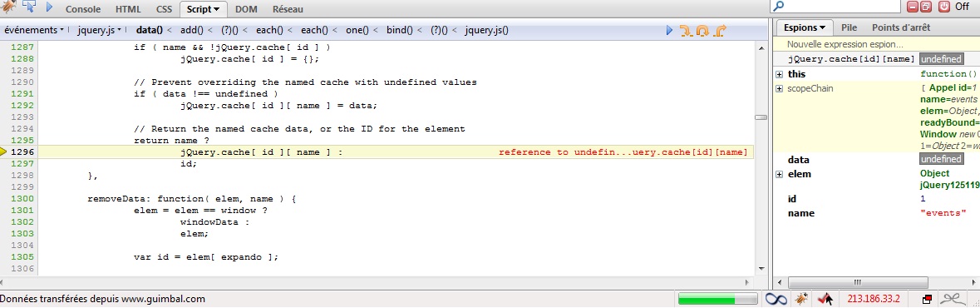Click the Firebug beetle icon in status bar
This screenshot has height=308, width=980.
[x=801, y=299]
